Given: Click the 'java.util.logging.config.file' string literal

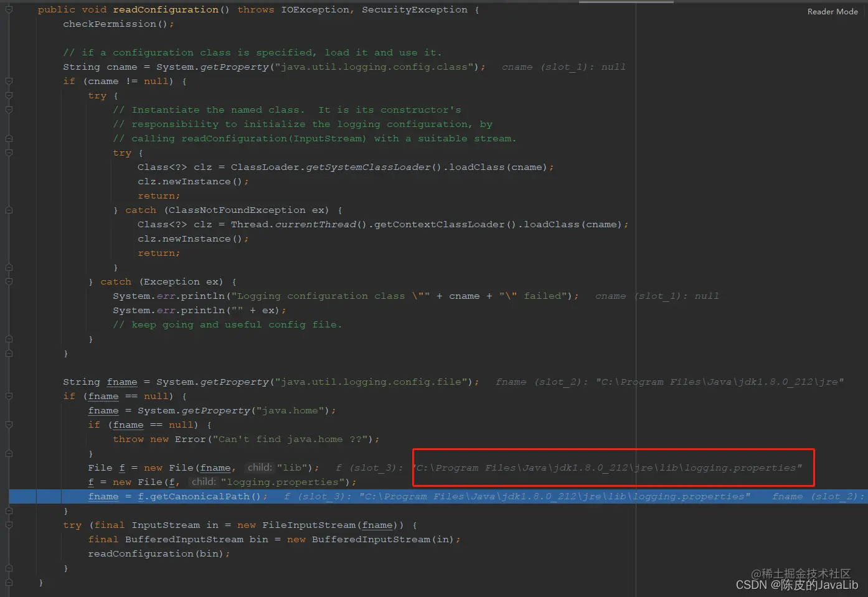Looking at the screenshot, I should pos(371,382).
